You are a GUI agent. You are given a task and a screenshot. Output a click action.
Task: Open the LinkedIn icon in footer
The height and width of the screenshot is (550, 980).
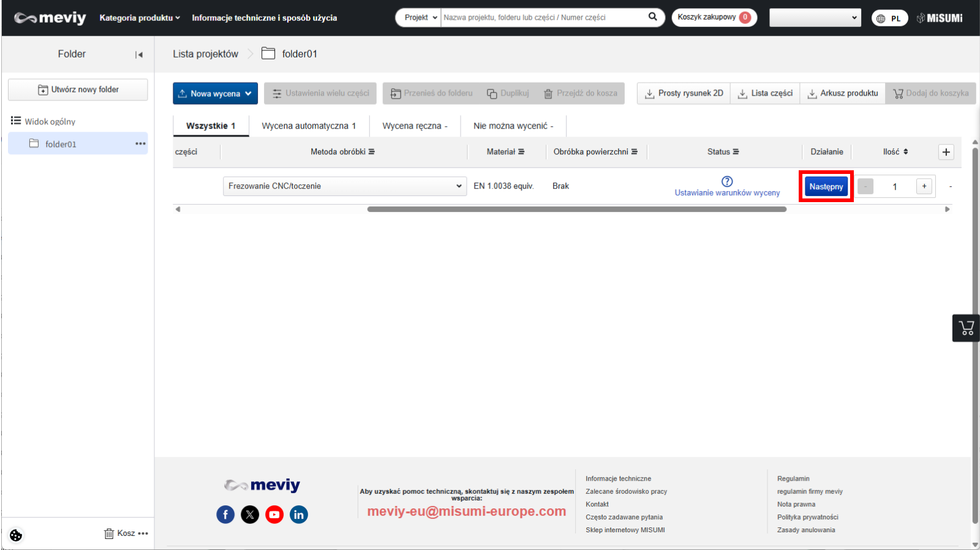point(299,514)
